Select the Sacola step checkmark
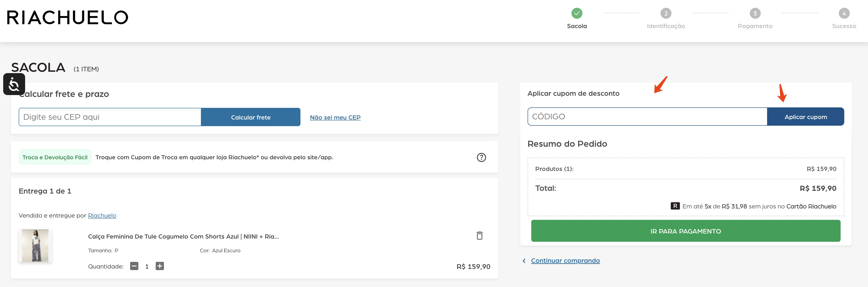Screen dimensions: 868x287 pyautogui.click(x=576, y=13)
